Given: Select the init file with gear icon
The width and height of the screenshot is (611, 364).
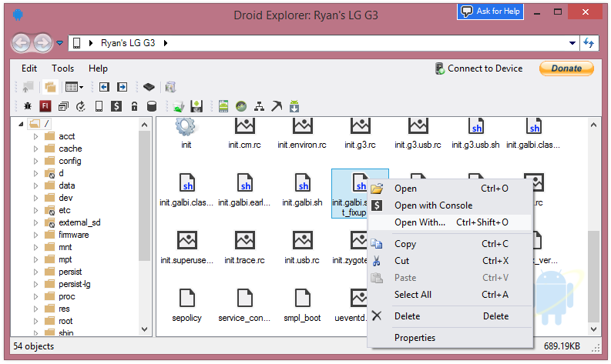Looking at the screenshot, I should click(x=186, y=135).
